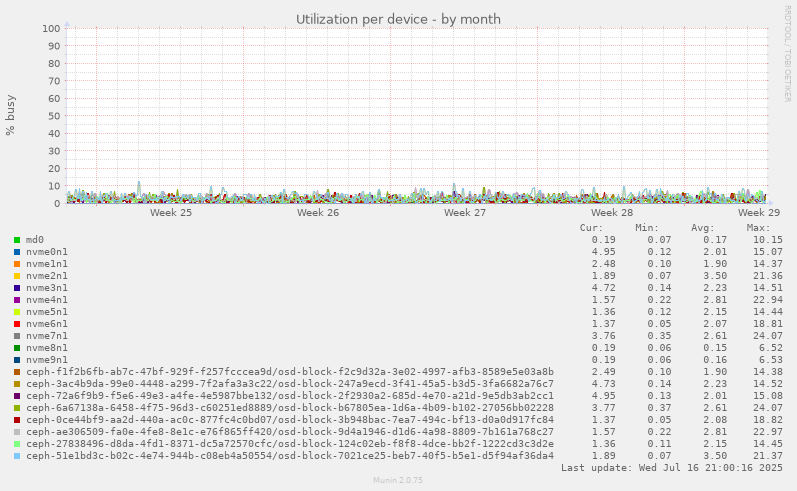Click the 100 y-axis label
797x491 pixels.
coord(51,28)
